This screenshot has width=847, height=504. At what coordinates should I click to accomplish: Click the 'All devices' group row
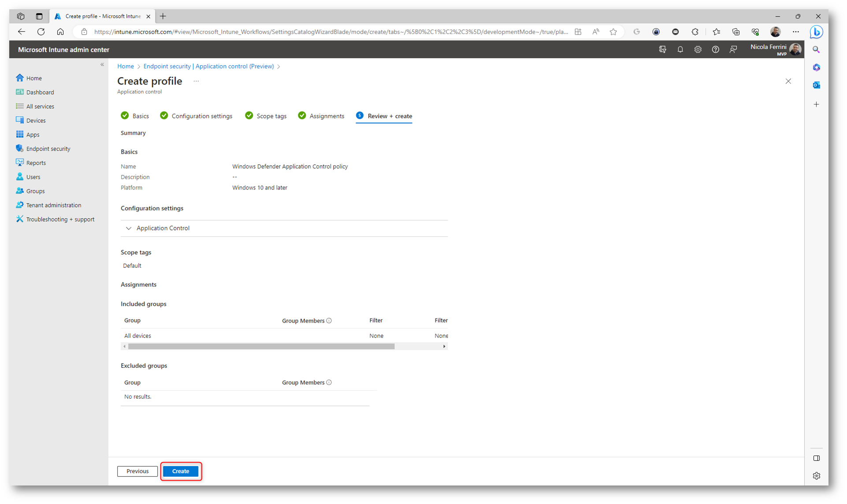284,336
